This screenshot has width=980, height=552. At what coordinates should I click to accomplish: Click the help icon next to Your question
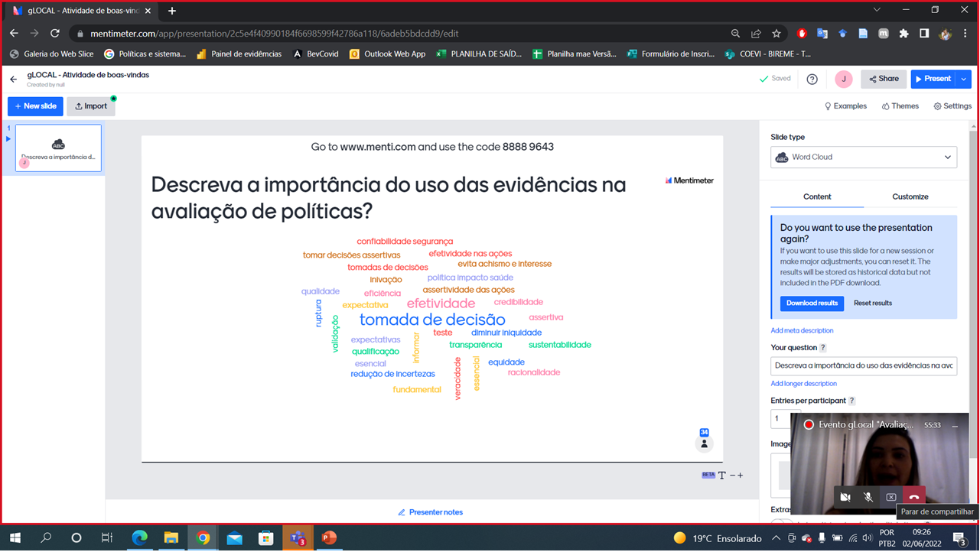click(x=823, y=348)
